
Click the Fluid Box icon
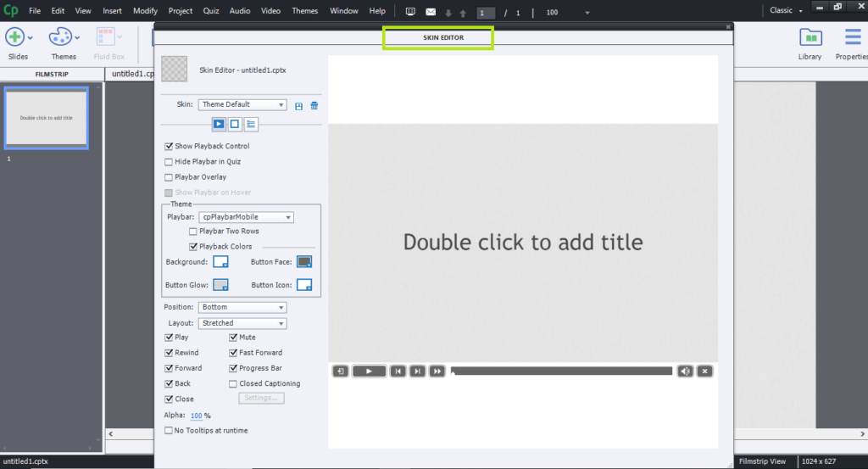tap(106, 37)
